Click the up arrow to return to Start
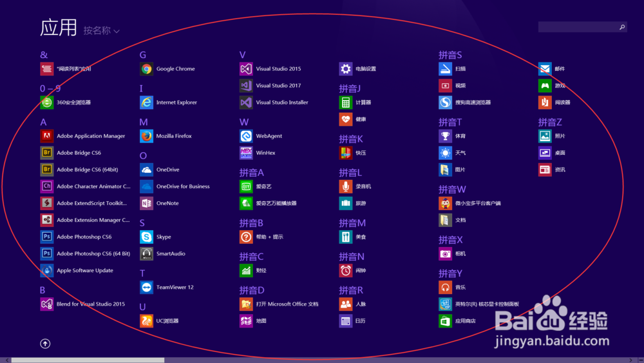 click(x=45, y=344)
